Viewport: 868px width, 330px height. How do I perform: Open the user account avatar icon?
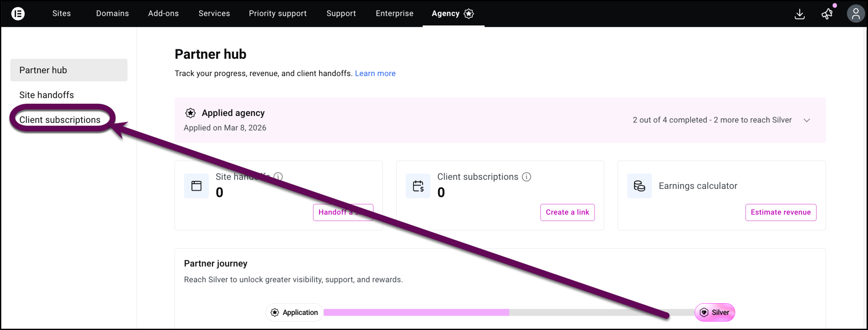[856, 14]
